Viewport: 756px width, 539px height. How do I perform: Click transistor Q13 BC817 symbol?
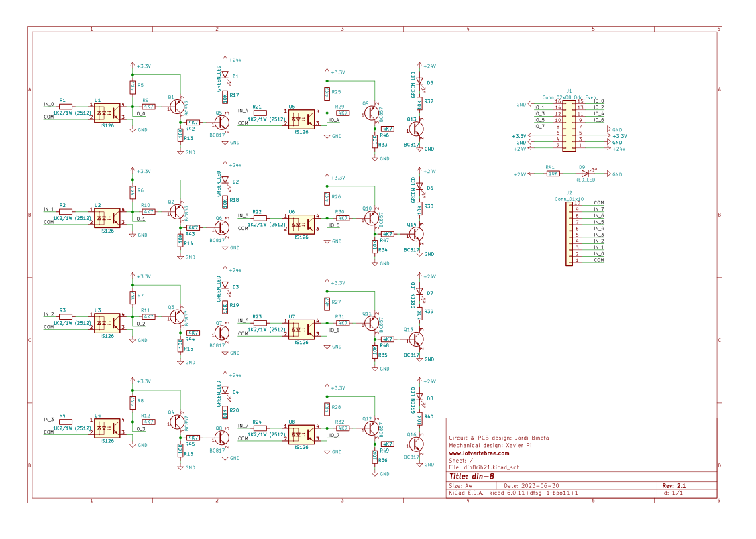tap(416, 129)
